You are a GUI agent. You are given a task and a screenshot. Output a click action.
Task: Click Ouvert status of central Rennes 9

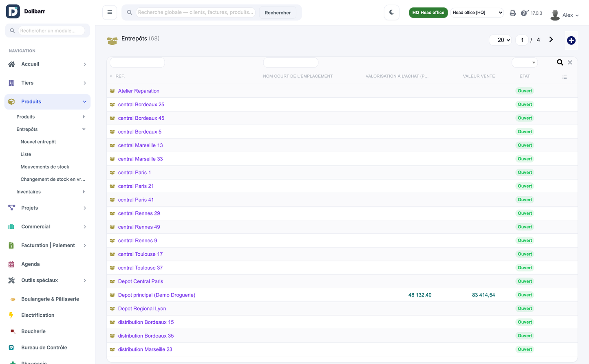(525, 241)
